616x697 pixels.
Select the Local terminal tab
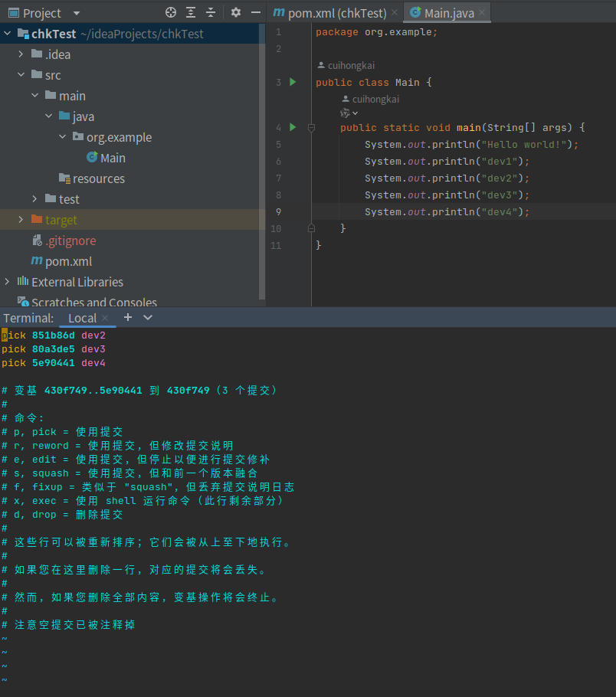(82, 318)
